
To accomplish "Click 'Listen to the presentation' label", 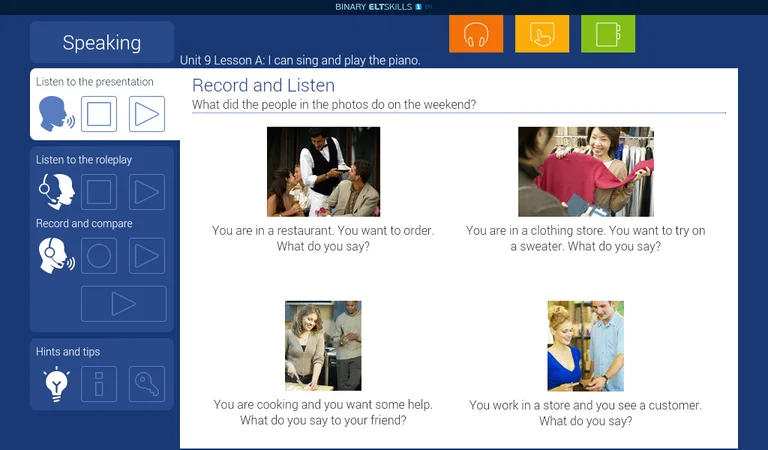I will point(95,82).
